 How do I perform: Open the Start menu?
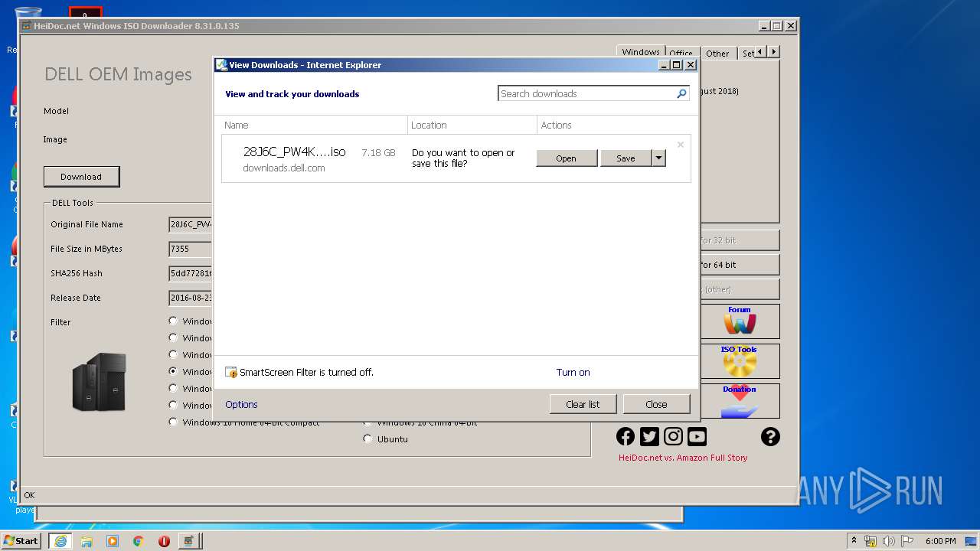[21, 541]
